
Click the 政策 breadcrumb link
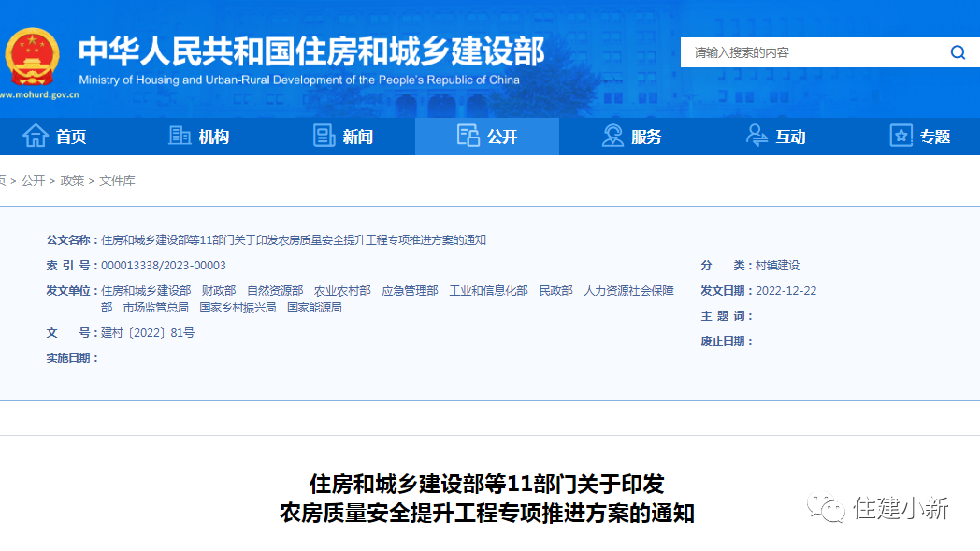[74, 181]
